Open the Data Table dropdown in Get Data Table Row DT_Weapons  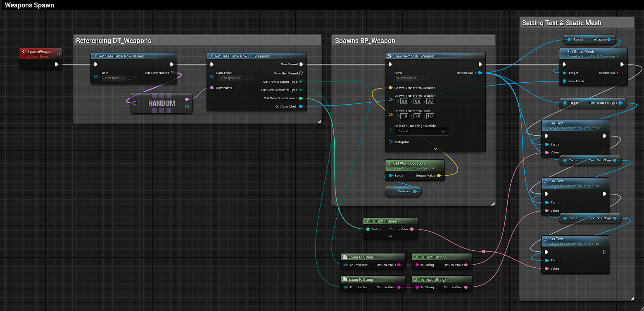pyautogui.click(x=229, y=78)
